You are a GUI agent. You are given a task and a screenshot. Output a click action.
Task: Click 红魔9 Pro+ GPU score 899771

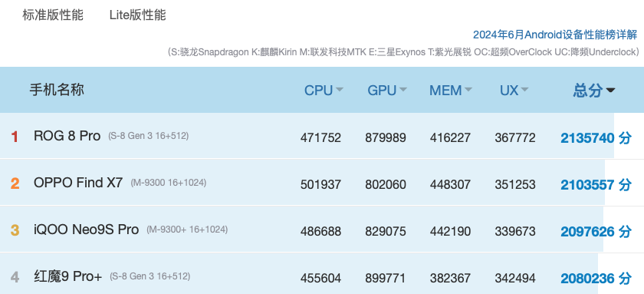coord(385,279)
